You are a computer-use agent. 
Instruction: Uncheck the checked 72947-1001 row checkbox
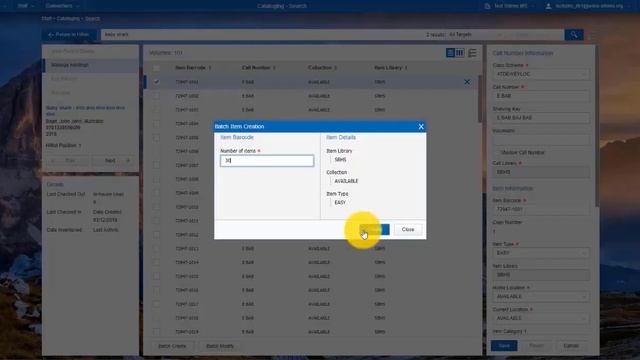click(x=156, y=82)
